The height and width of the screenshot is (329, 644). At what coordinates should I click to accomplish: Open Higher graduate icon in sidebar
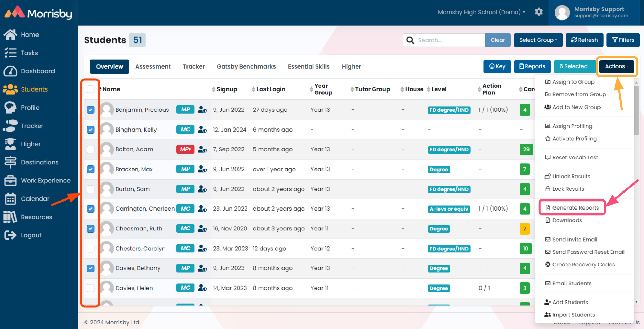(x=10, y=144)
